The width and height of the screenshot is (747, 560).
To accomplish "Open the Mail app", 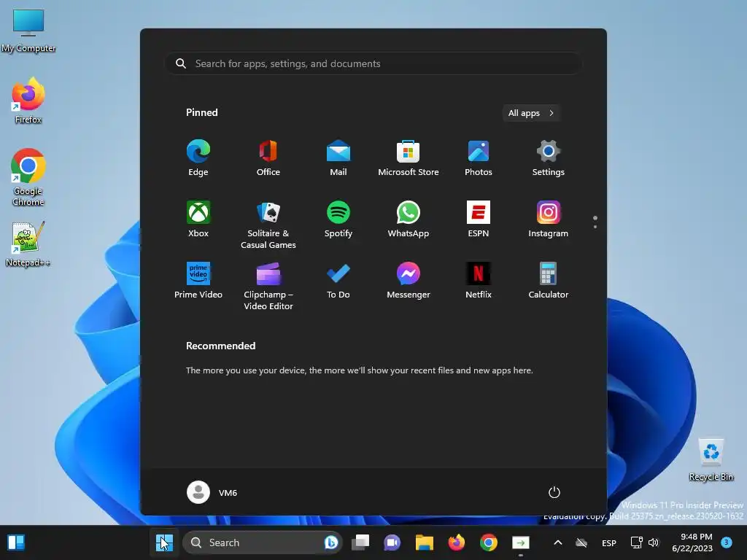I will [338, 158].
